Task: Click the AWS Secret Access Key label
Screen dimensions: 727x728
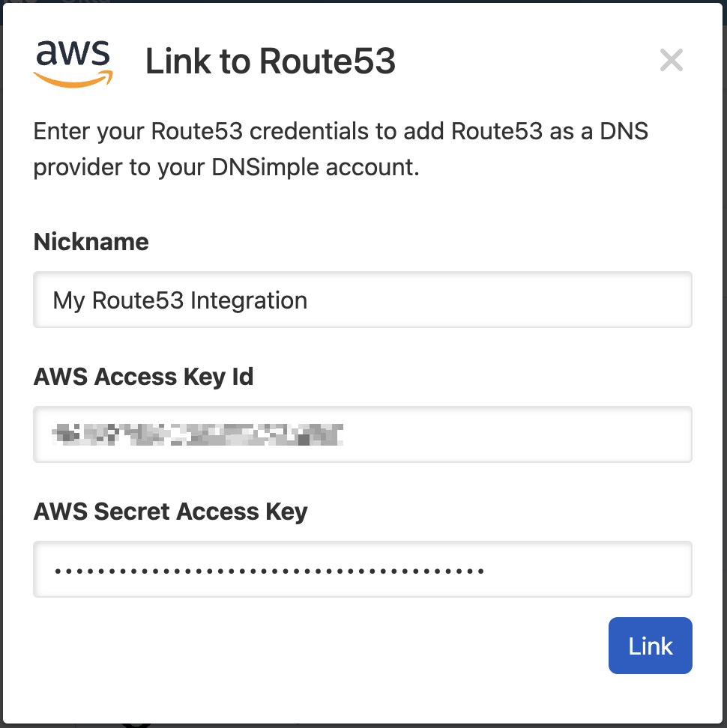Action: 171,512
